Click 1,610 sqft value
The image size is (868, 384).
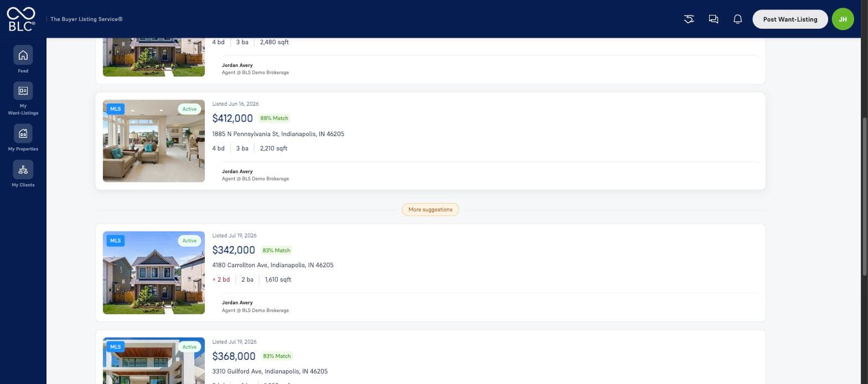(278, 279)
